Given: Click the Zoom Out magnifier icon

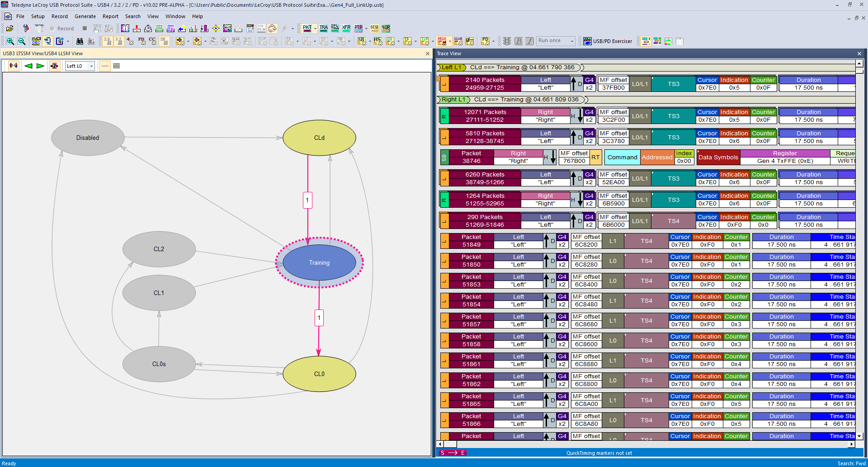Looking at the screenshot, I should [x=21, y=41].
